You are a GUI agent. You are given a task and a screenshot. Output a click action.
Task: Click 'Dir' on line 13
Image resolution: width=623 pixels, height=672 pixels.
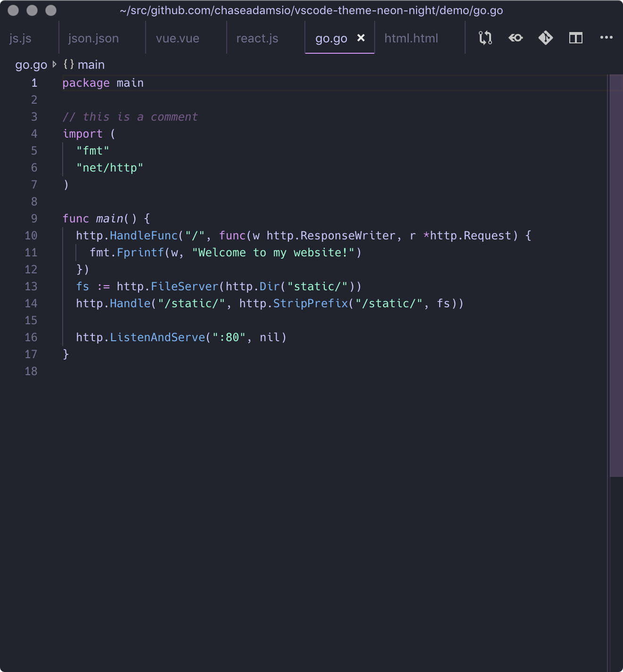pos(270,287)
